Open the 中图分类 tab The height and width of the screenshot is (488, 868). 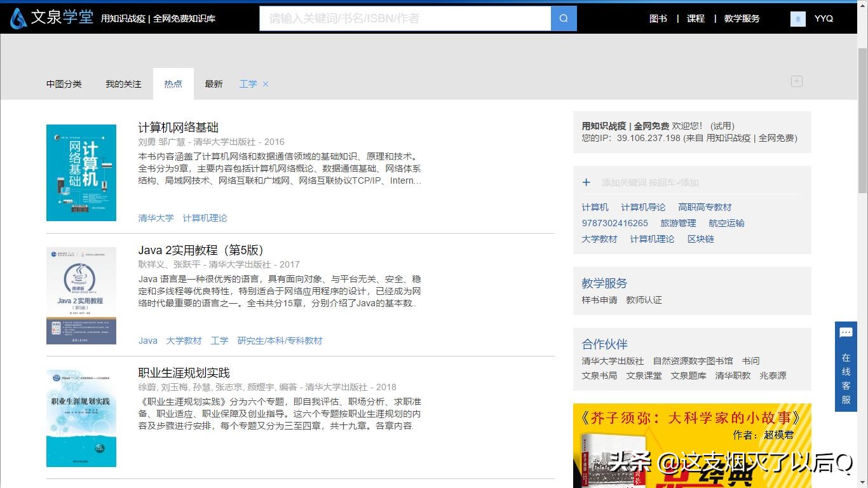click(64, 83)
